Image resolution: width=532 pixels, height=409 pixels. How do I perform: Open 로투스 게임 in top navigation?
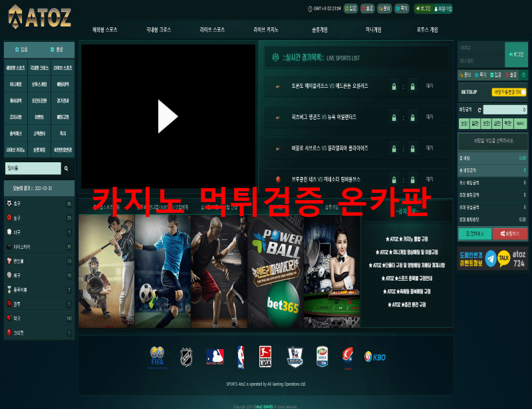click(x=427, y=30)
